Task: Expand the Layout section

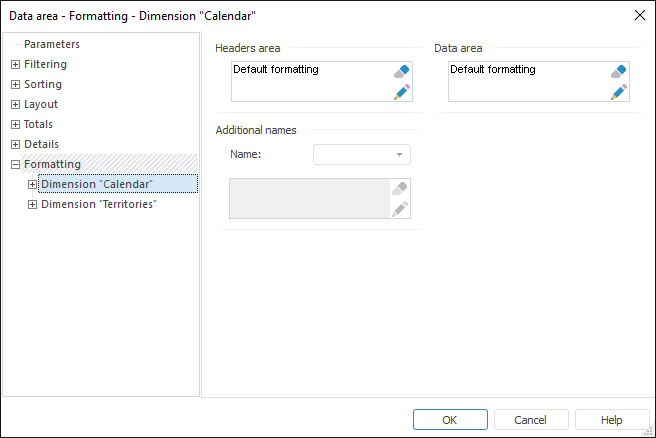Action: pos(15,104)
